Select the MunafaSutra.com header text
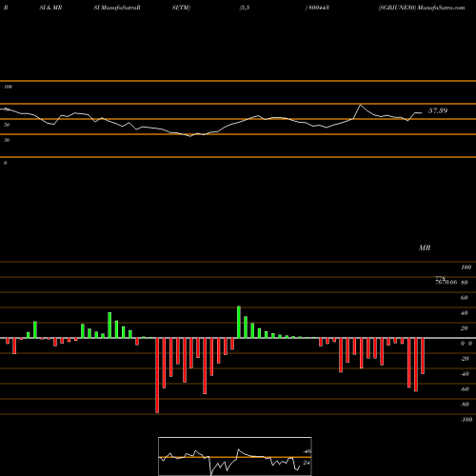The width and height of the screenshot is (476, 476). click(442, 8)
